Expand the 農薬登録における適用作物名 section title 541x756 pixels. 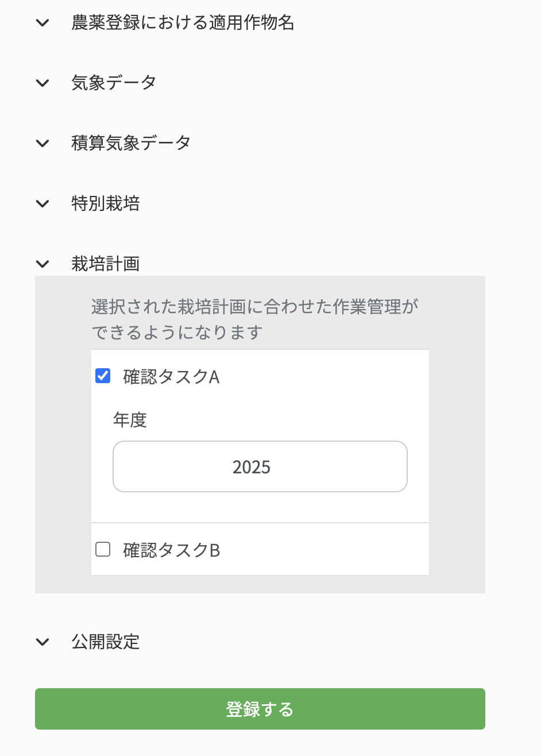point(183,23)
